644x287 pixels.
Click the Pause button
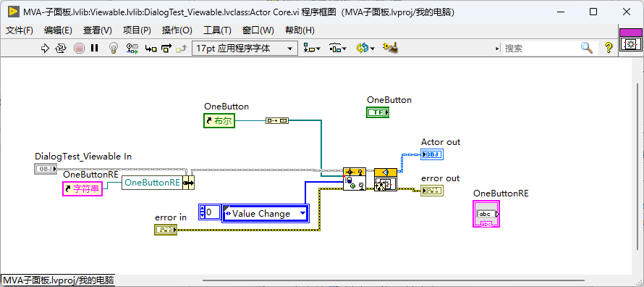(95, 49)
